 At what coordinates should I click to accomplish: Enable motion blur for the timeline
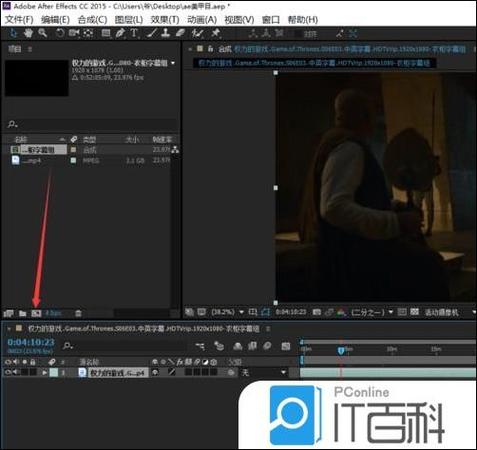[267, 346]
